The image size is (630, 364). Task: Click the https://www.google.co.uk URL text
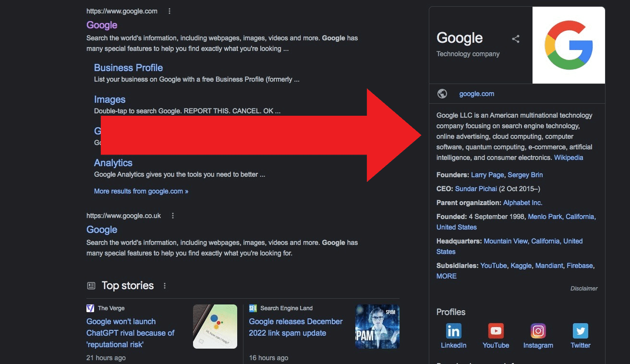click(x=124, y=216)
